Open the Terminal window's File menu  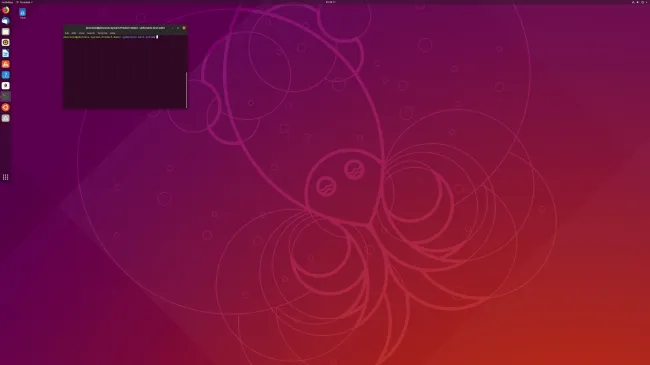pos(67,33)
